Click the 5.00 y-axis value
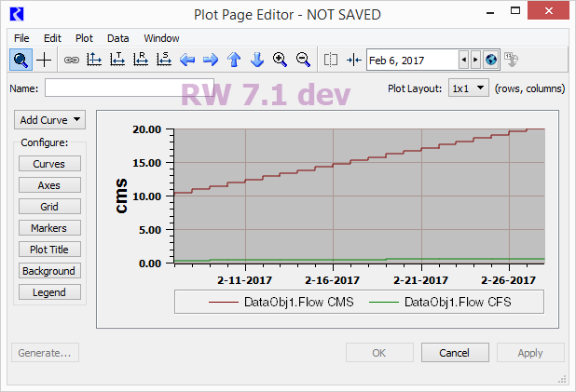 tap(150, 230)
